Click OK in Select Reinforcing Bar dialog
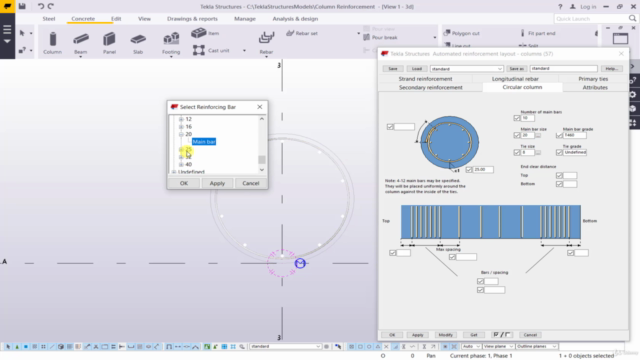 point(184,183)
